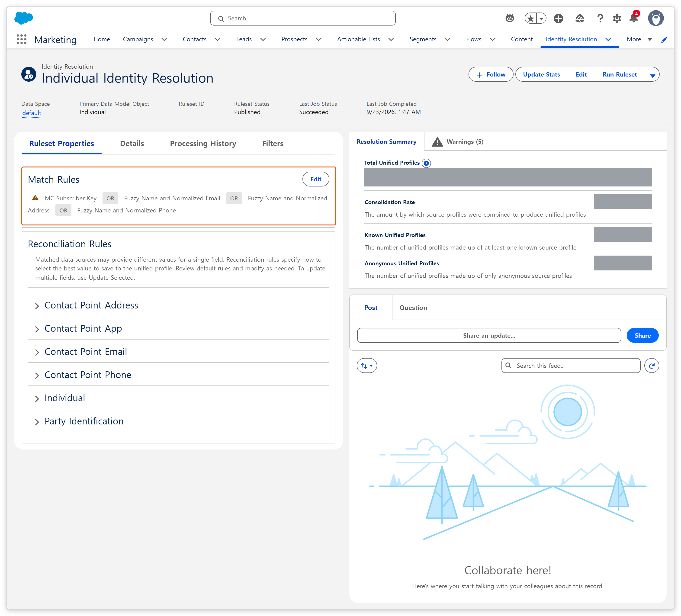681x616 pixels.
Task: Focus the global Search field
Action: (x=303, y=18)
